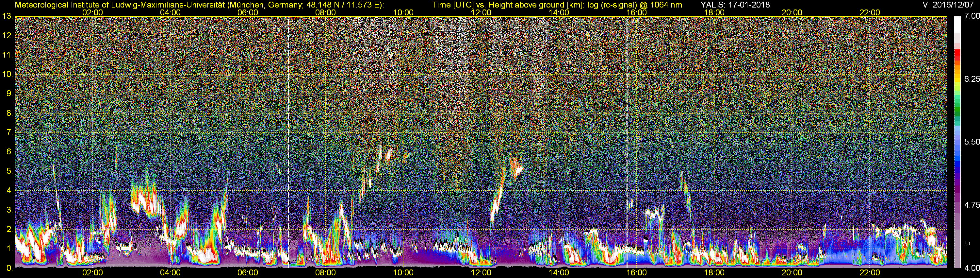This screenshot has width=980, height=278.
Task: Click the 18:00 label on the lower time axis
Action: point(714,273)
